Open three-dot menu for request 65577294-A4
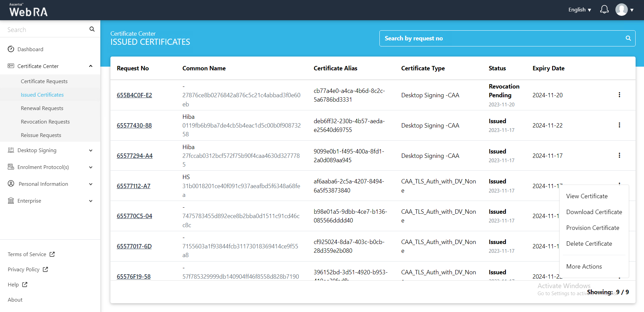Image resolution: width=644 pixels, height=312 pixels. [619, 155]
